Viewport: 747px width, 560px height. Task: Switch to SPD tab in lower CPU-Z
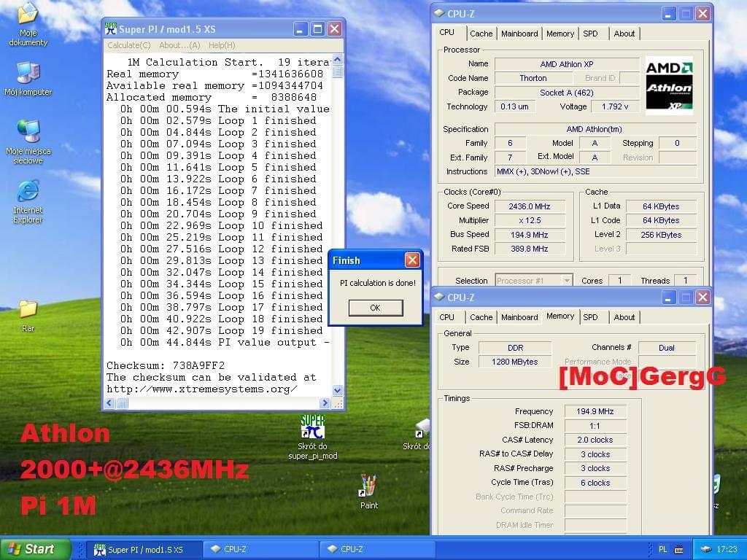590,317
